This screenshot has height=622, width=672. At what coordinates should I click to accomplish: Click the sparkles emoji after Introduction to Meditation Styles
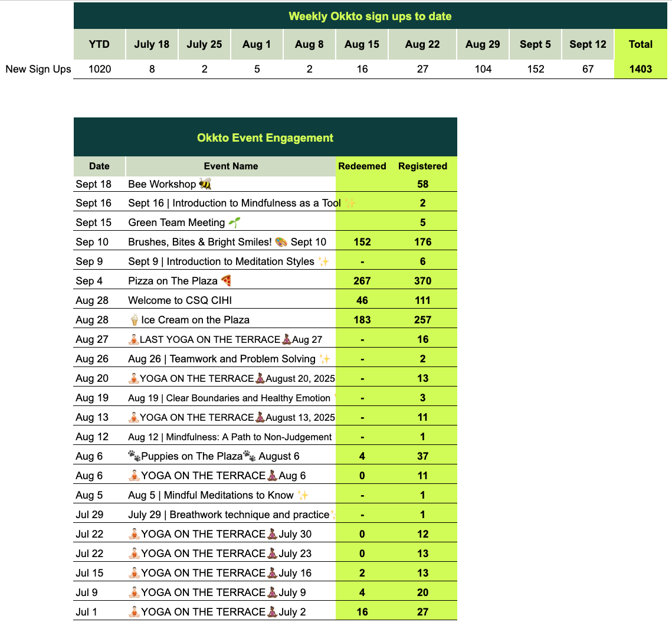click(323, 261)
